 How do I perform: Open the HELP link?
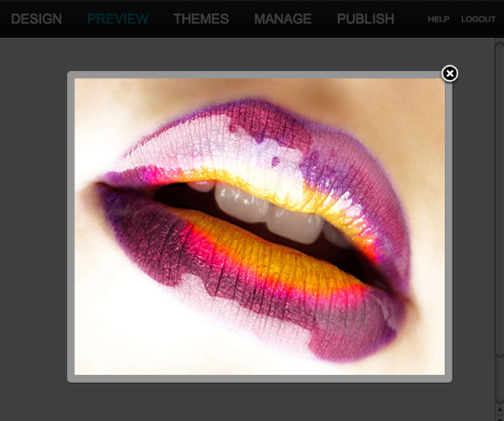point(439,20)
